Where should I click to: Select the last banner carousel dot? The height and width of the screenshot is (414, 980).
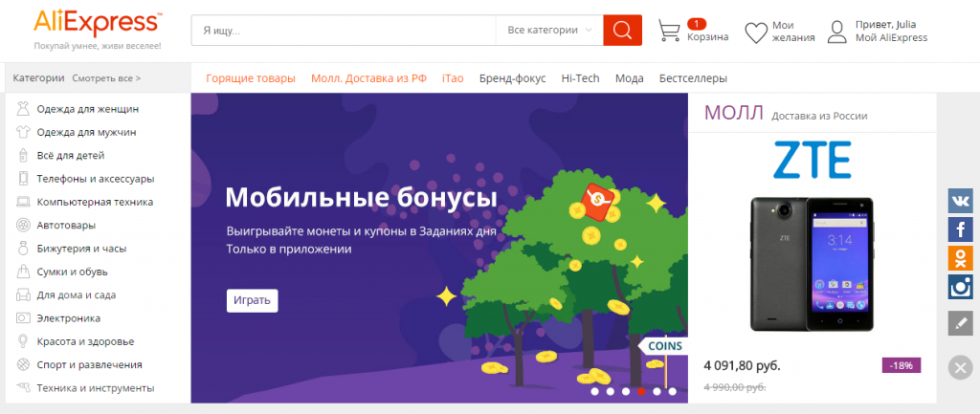point(672,391)
